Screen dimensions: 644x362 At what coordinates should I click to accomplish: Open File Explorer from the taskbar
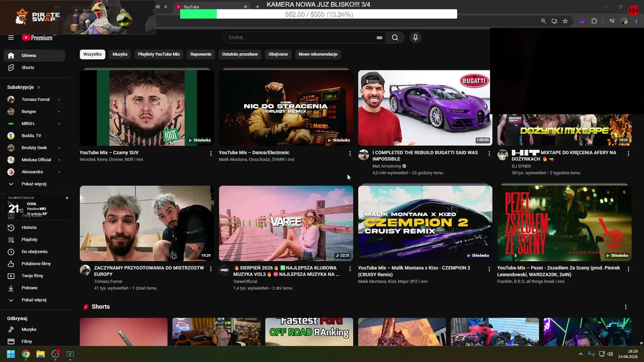[x=40, y=354]
